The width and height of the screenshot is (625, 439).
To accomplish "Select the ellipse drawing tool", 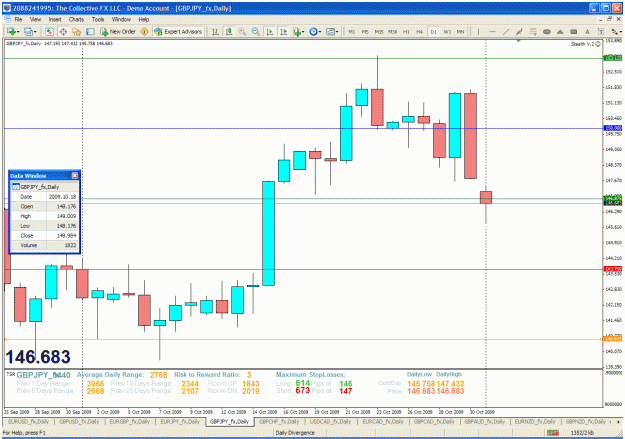I will (547, 31).
